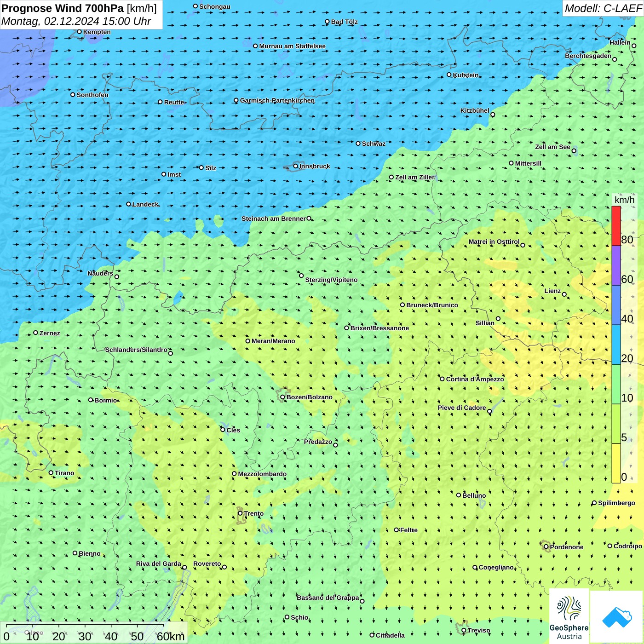Select the Kufstein city marker circle
Image resolution: width=644 pixels, height=644 pixels.
(x=449, y=75)
